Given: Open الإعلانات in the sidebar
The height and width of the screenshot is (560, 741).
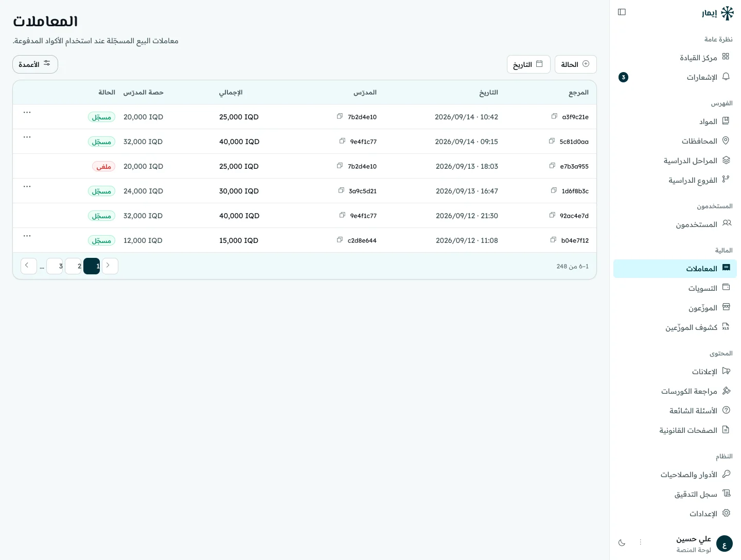Looking at the screenshot, I should tap(675, 372).
